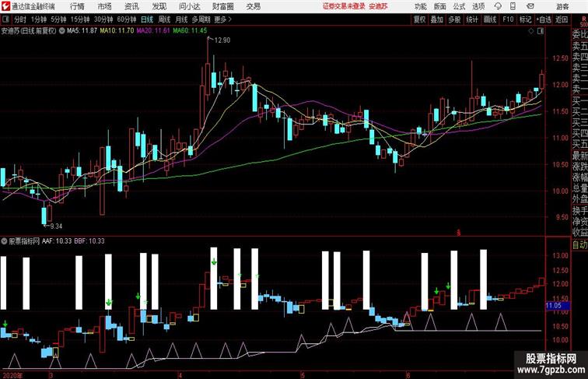Click the AAF: 10.33 indicator value
The width and height of the screenshot is (588, 379).
[x=57, y=241]
